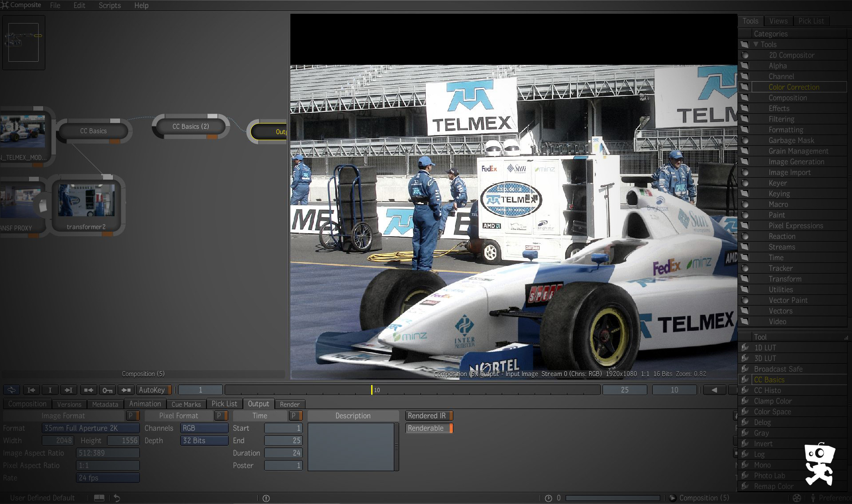Image resolution: width=852 pixels, height=504 pixels.
Task: Toggle the AutoKey button
Action: tap(154, 390)
